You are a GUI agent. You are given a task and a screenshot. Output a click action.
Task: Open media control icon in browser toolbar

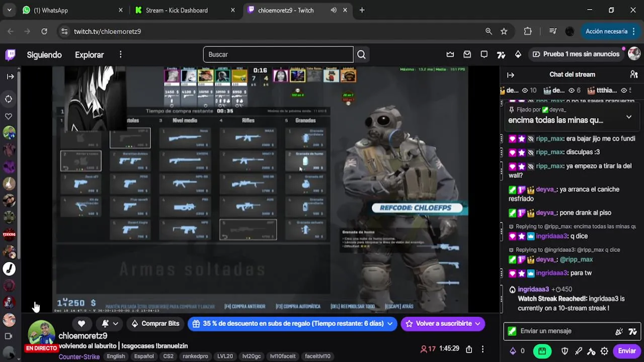[x=553, y=31]
